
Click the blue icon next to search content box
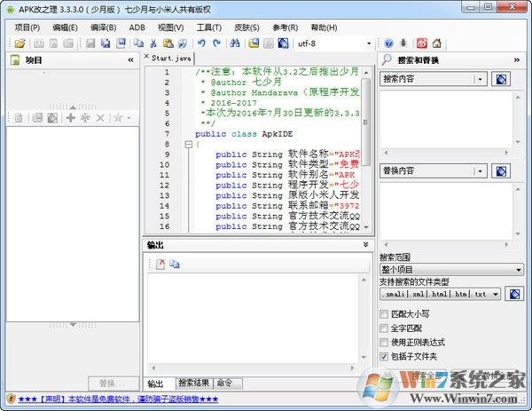(x=501, y=79)
